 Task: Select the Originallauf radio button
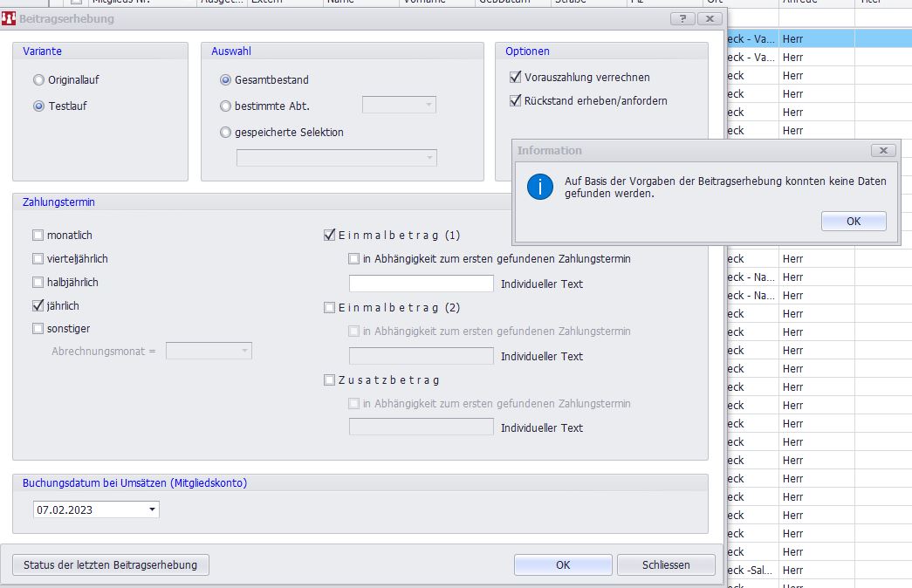point(38,80)
